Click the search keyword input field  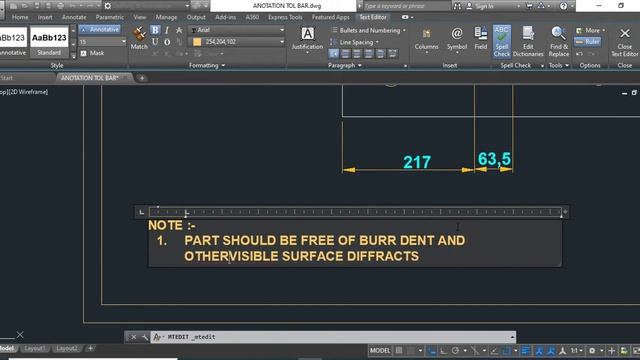pos(406,6)
